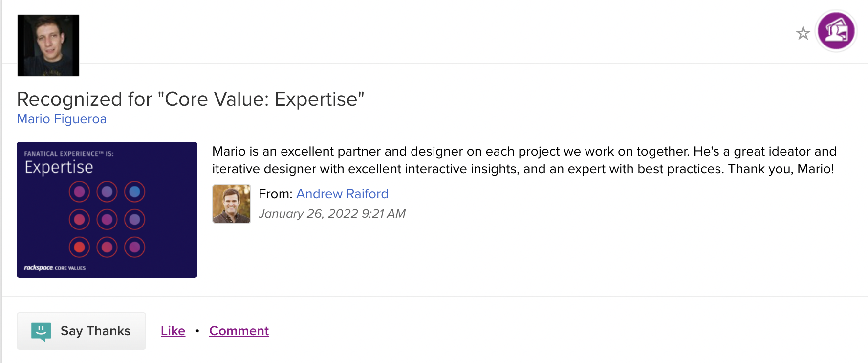
Task: Click the recognition message about Mario
Action: 524,160
